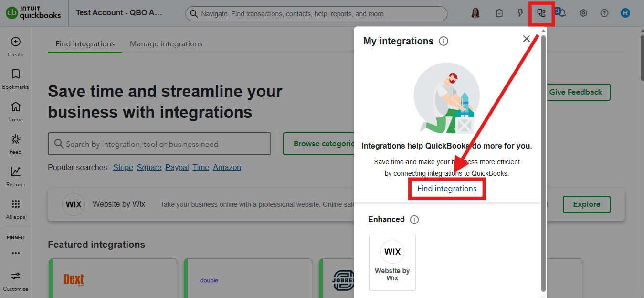The image size is (644, 298).
Task: Switch to the Manage integrations tab
Action: [x=166, y=44]
